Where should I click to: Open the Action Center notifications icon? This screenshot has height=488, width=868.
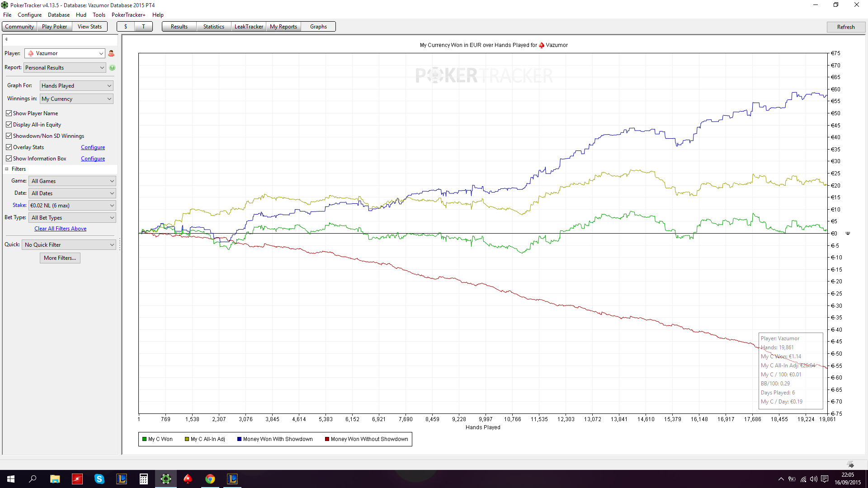coord(825,479)
